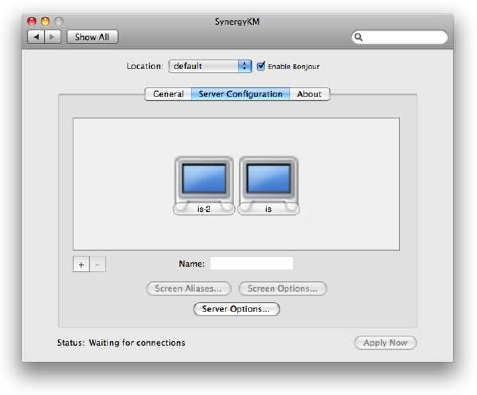Remove screen with the minus button
477x395 pixels.
[98, 265]
